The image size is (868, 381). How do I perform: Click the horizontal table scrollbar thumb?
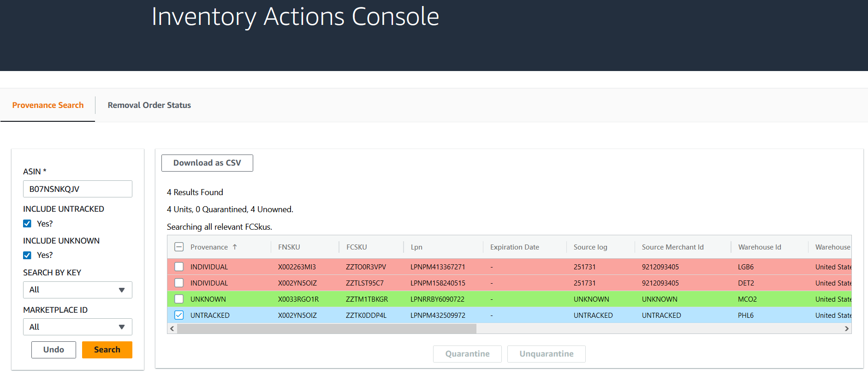[x=327, y=329]
